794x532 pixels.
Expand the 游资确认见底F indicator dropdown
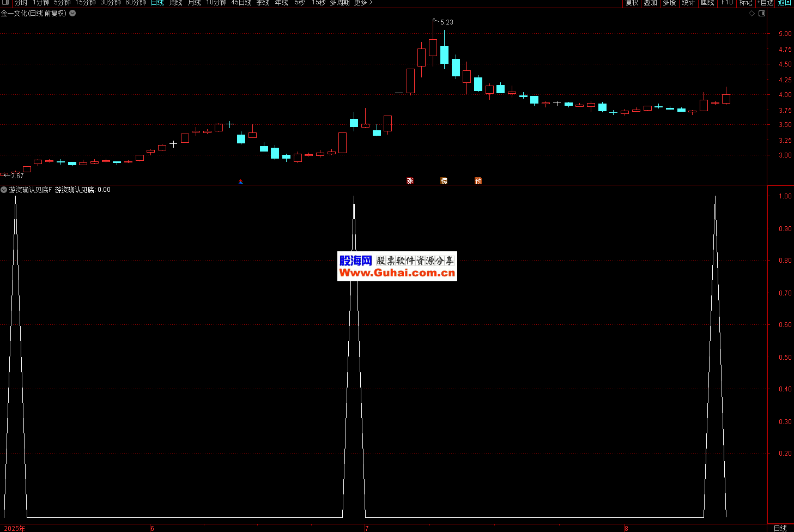(4, 190)
